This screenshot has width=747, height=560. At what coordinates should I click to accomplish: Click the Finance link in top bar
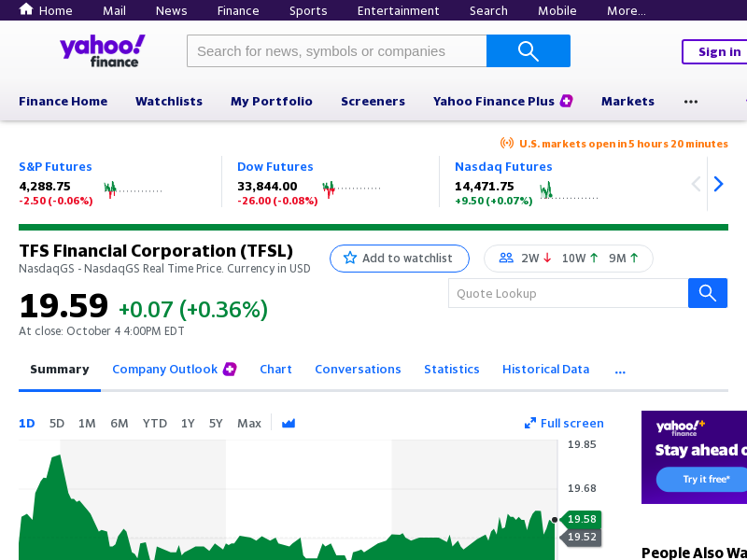[x=238, y=10]
